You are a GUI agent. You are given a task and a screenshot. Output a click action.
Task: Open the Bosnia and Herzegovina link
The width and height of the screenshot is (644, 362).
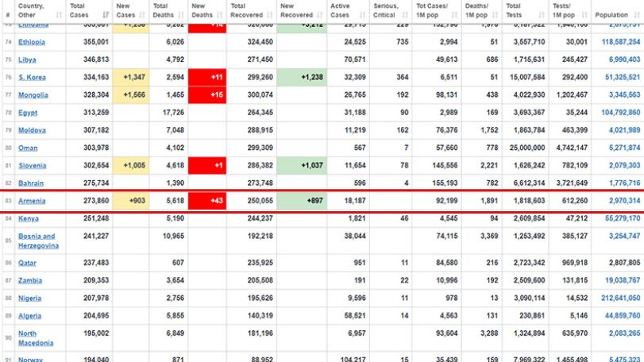tap(39, 241)
